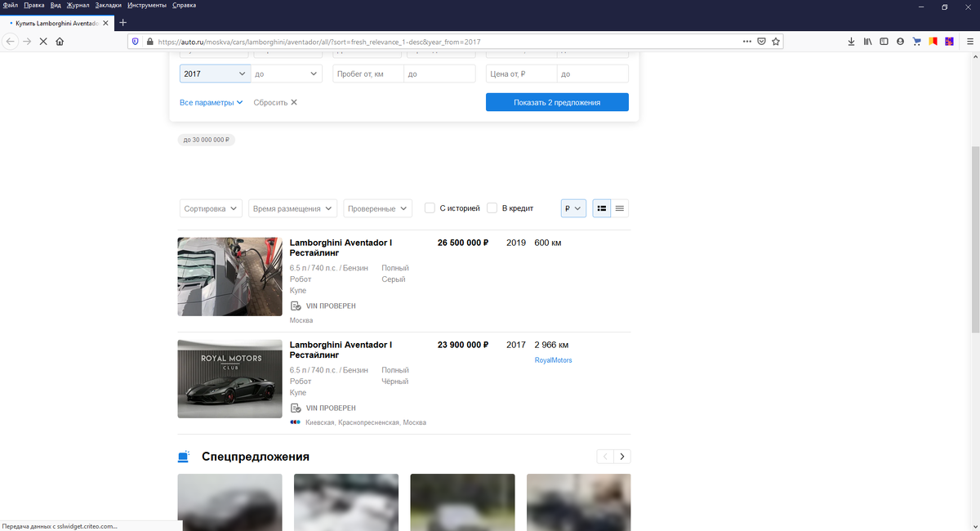
Task: Open the 2019 Lamborghini Aventador listing title
Action: [341, 248]
